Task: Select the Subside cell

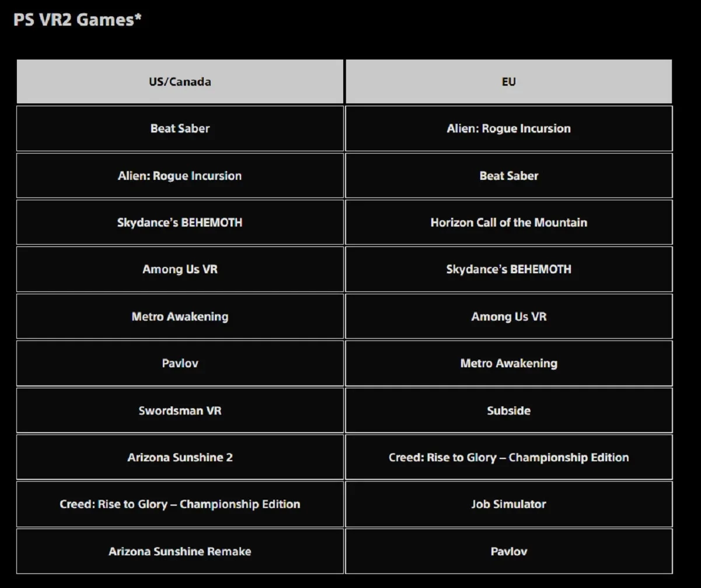Action: pyautogui.click(x=508, y=410)
